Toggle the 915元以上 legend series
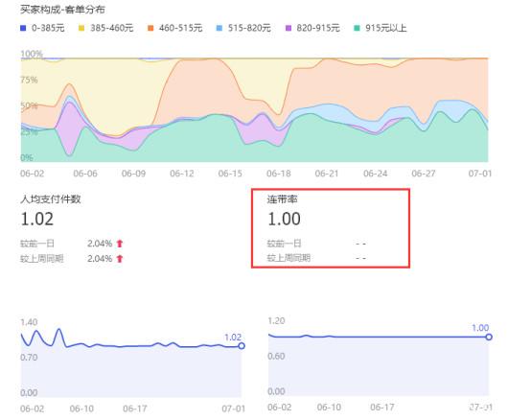The image size is (531, 420). point(380,28)
